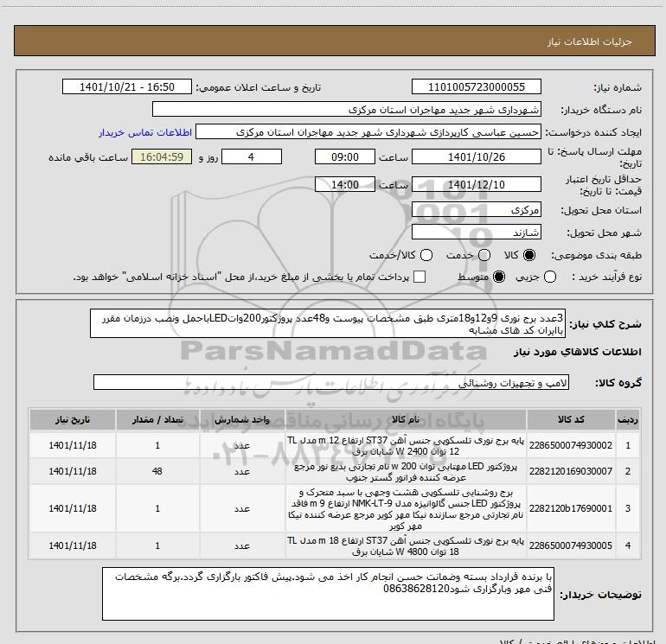Open the اطلاعات تماس خریدار link
This screenshot has height=644, width=666.
tap(145, 132)
